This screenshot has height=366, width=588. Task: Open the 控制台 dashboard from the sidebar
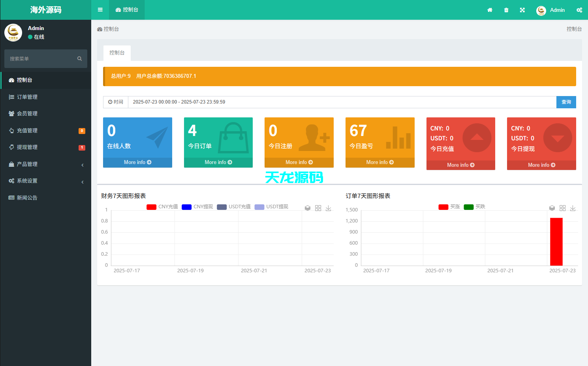(x=24, y=79)
